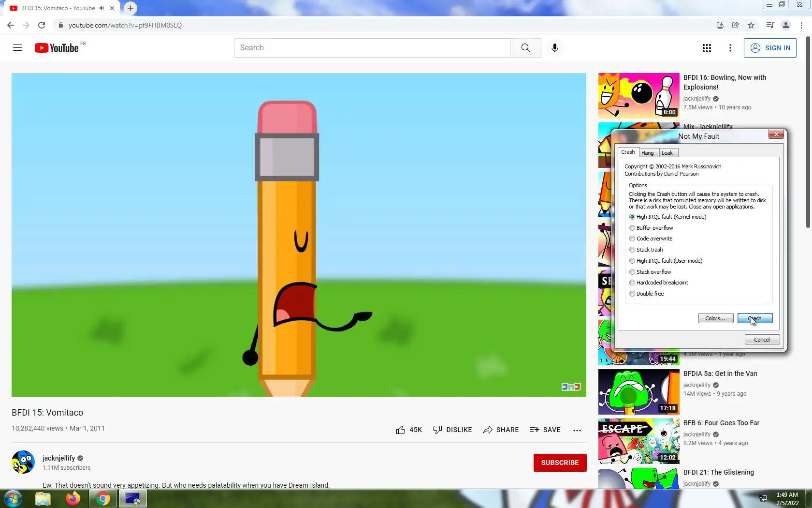This screenshot has height=508, width=812.
Task: Click the YouTube search magnifier button
Action: tap(525, 48)
